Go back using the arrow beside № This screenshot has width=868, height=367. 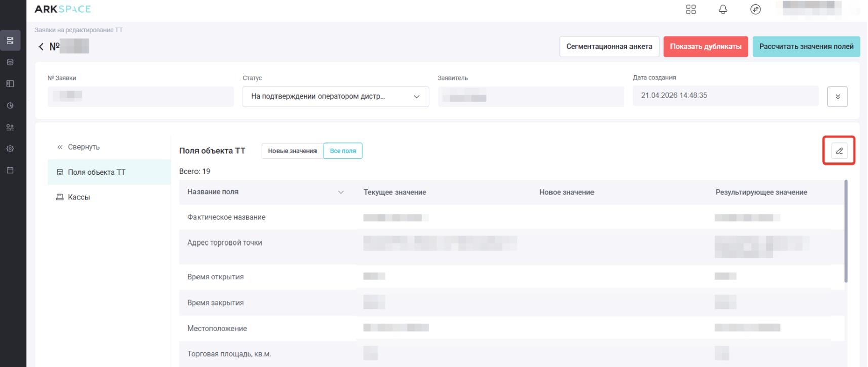coord(41,47)
